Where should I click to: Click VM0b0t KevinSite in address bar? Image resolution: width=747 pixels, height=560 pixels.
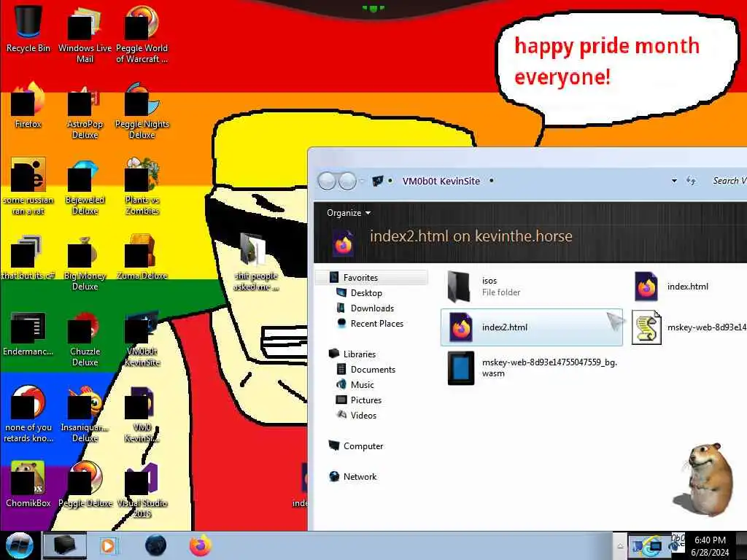point(441,181)
